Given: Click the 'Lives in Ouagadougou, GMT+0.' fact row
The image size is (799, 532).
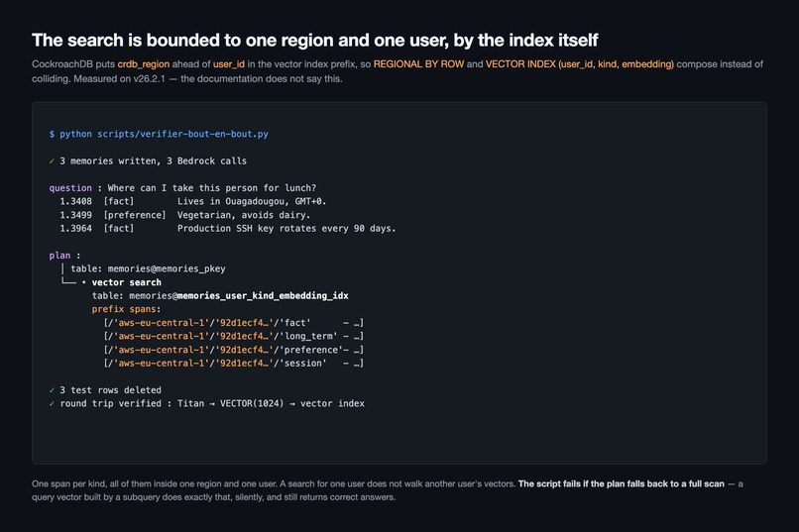Looking at the screenshot, I should click(192, 201).
